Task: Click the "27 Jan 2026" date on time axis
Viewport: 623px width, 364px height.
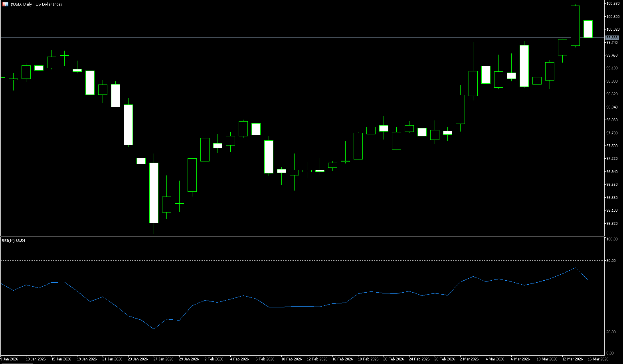Action: tap(163, 359)
